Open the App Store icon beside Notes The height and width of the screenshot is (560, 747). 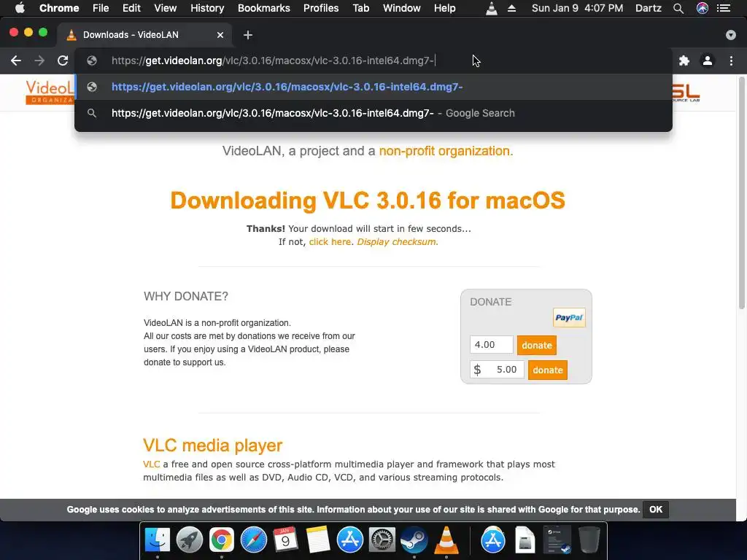pyautogui.click(x=349, y=540)
